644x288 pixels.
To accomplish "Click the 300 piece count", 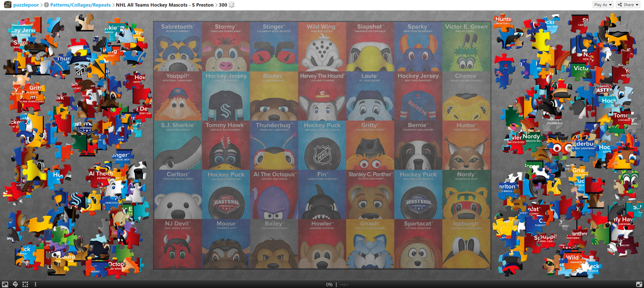I will click(223, 5).
